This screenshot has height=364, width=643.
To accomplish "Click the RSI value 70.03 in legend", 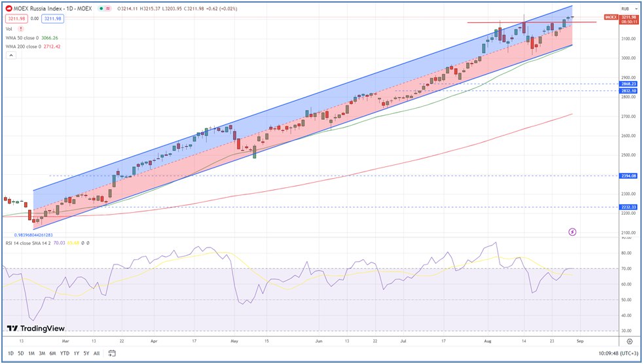I will coord(60,243).
